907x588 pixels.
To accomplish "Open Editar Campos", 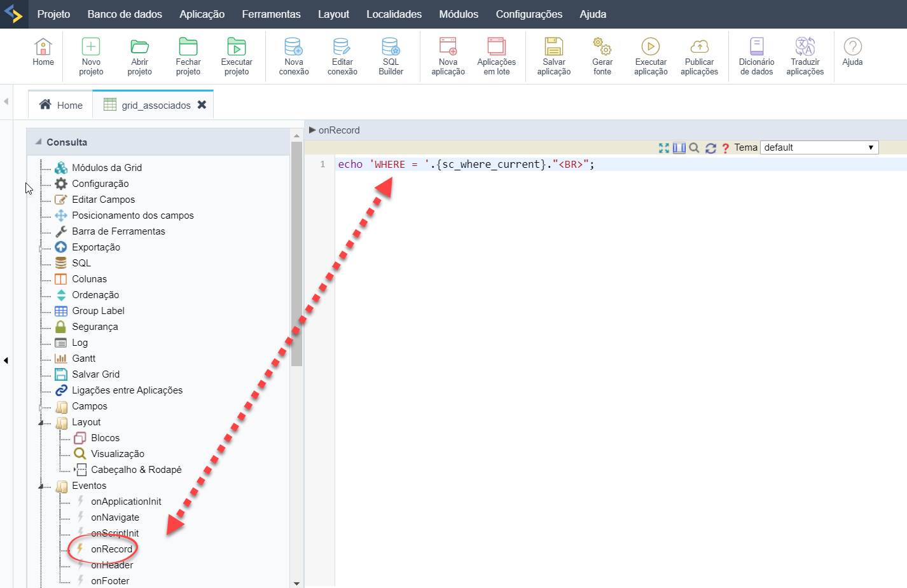I will 103,200.
